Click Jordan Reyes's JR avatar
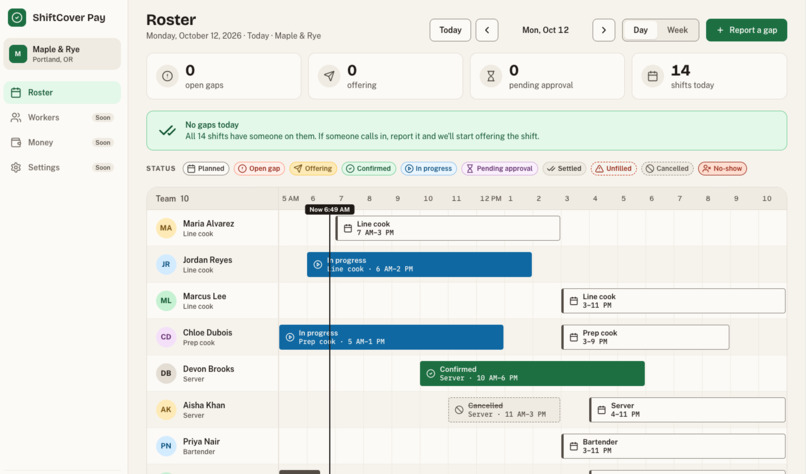This screenshot has width=806, height=474. tap(166, 265)
